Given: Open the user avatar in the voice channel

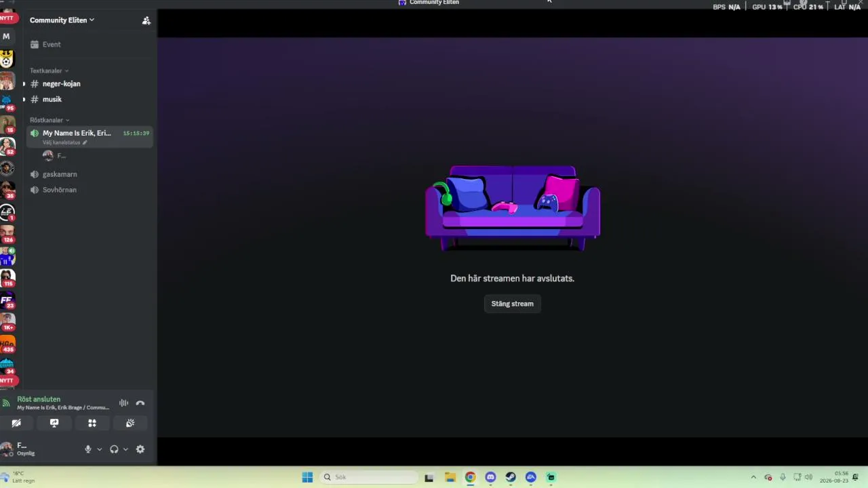Looking at the screenshot, I should click(x=47, y=156).
